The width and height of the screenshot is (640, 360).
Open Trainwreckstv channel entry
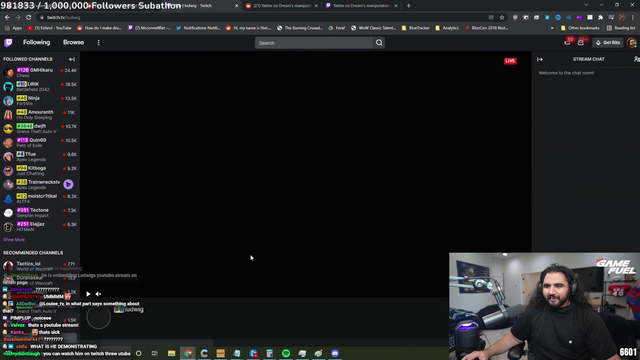[40, 184]
